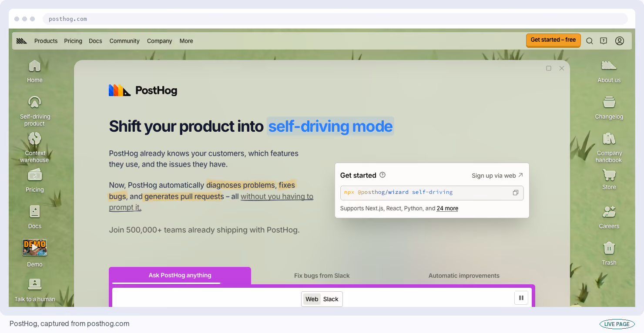Image resolution: width=644 pixels, height=333 pixels.
Task: Open the Company handbook desktop icon
Action: (609, 139)
